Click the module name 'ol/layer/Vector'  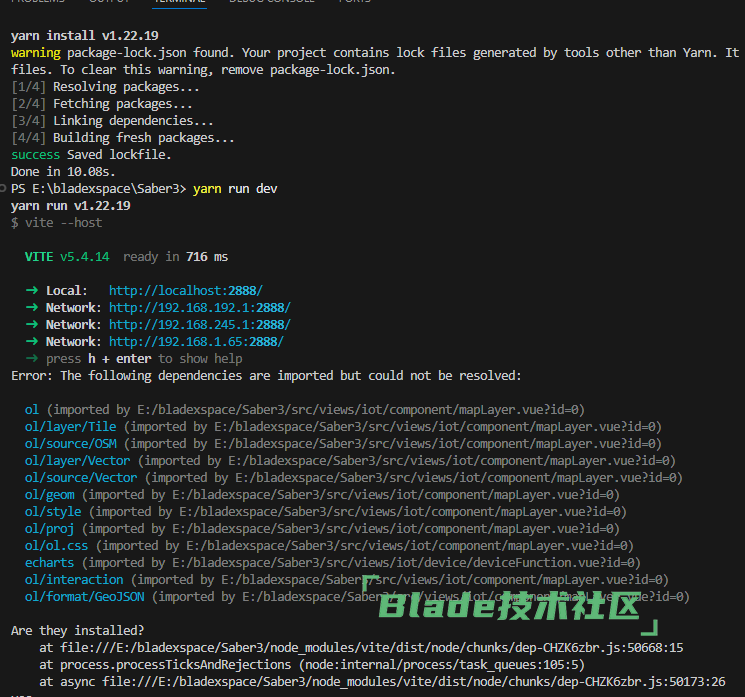click(x=77, y=461)
